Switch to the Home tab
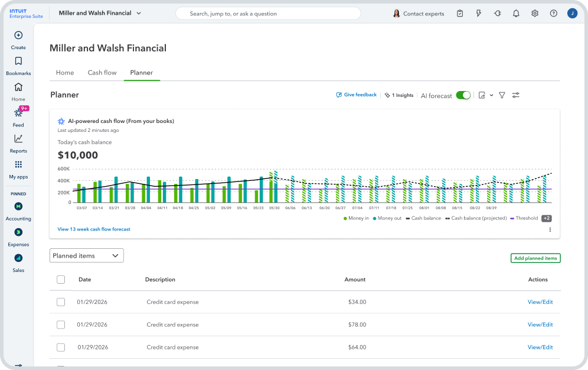588x370 pixels. tap(65, 73)
